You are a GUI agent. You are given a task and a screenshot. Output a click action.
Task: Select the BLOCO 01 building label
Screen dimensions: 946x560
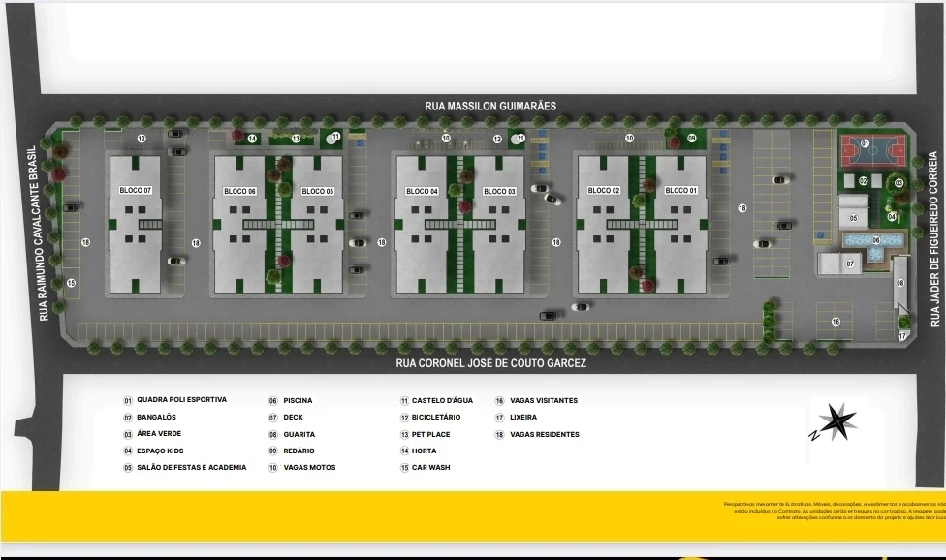click(680, 191)
